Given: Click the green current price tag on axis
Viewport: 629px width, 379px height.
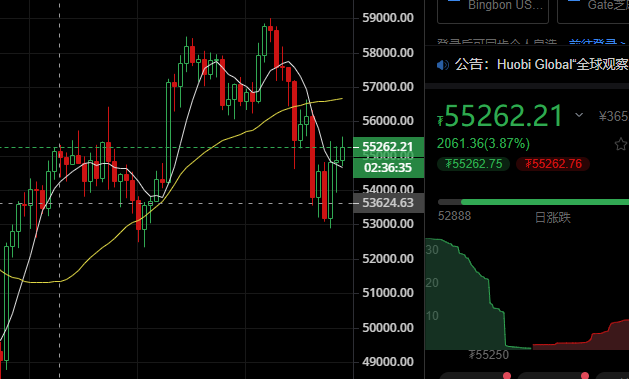Looking at the screenshot, I should click(388, 147).
